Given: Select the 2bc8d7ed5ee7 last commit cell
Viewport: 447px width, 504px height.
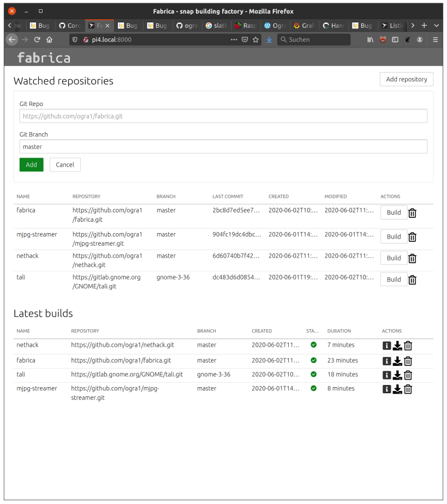Looking at the screenshot, I should pyautogui.click(x=236, y=210).
